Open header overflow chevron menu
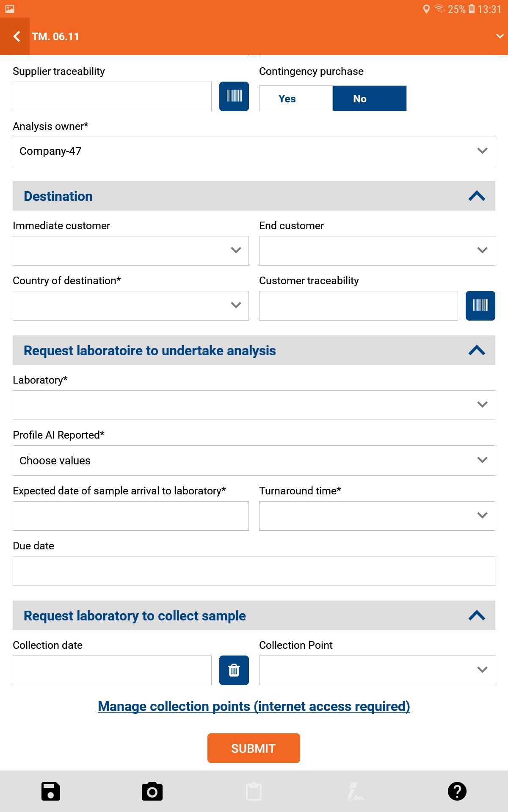The image size is (508, 812). [500, 36]
